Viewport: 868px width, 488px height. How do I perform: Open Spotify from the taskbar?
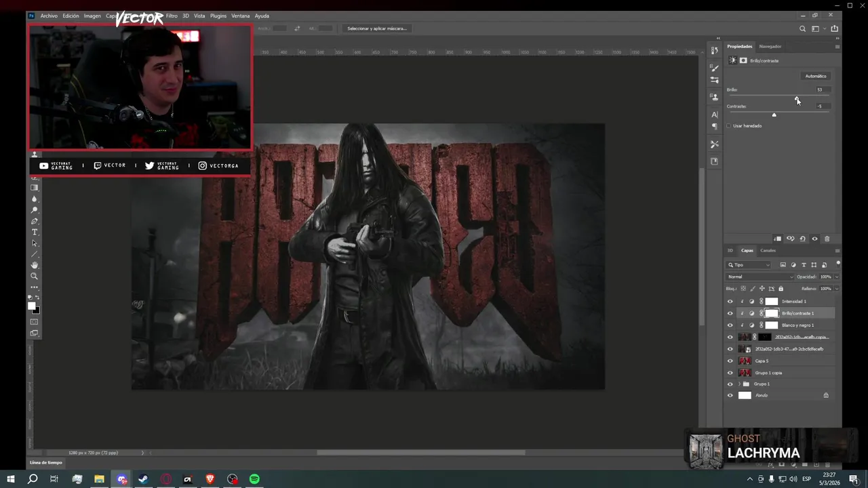254,479
